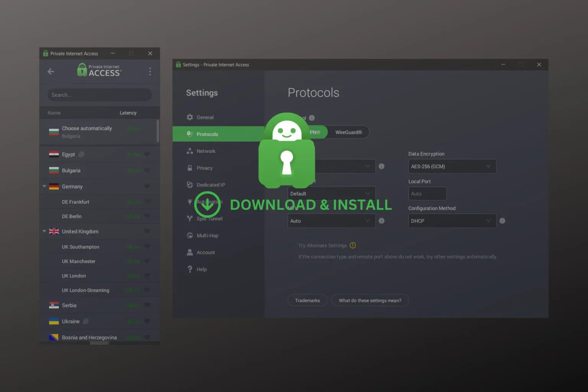This screenshot has height=392, width=588.
Task: Click the back arrow in the PIA window
Action: tap(51, 72)
